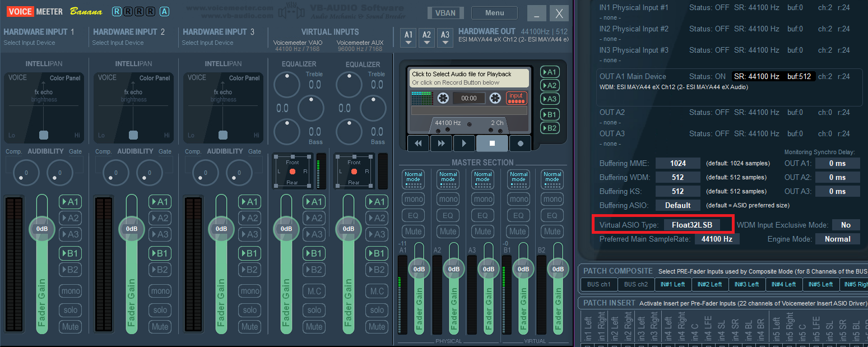Toggle recorder B2 bus assignment
Viewport: 868px width, 347px height.
point(550,128)
